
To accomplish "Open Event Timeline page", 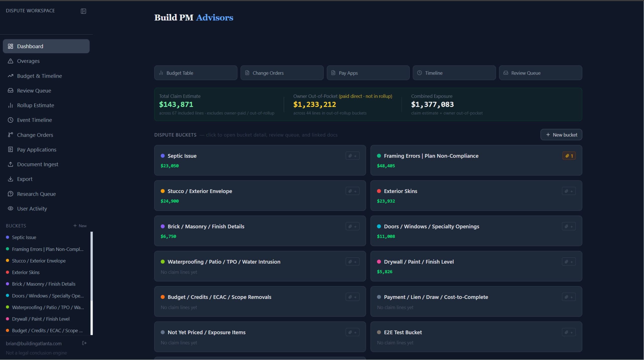I will point(46,120).
